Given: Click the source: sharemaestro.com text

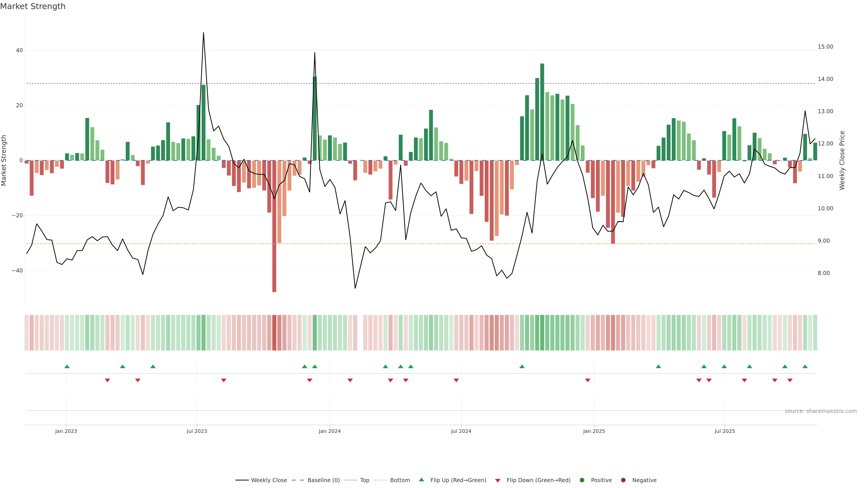Looking at the screenshot, I should 821,411.
